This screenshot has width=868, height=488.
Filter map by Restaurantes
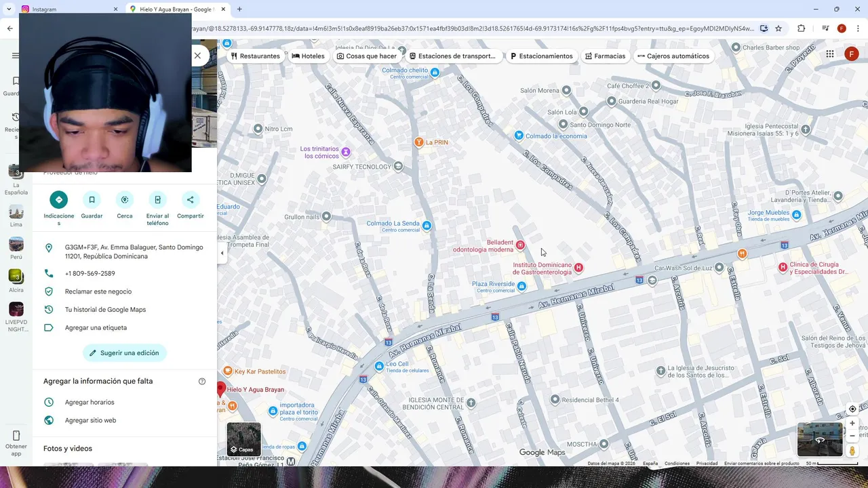coord(255,56)
